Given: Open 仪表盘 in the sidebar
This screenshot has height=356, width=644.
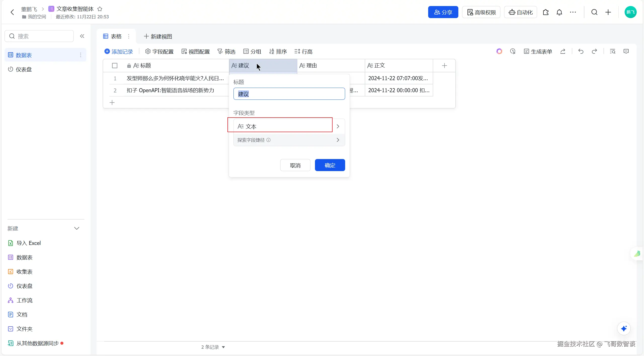Looking at the screenshot, I should pyautogui.click(x=24, y=69).
